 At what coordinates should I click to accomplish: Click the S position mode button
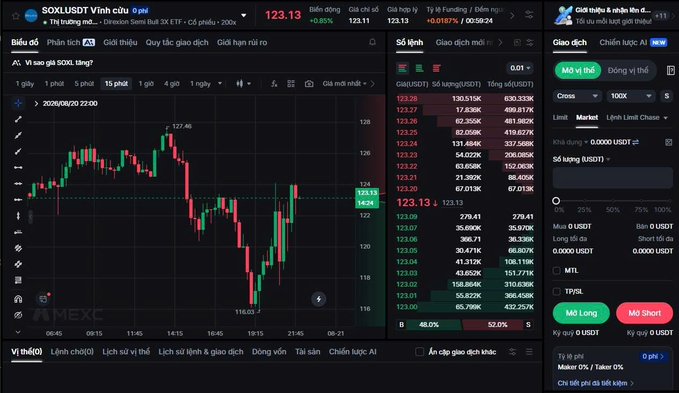pos(666,96)
